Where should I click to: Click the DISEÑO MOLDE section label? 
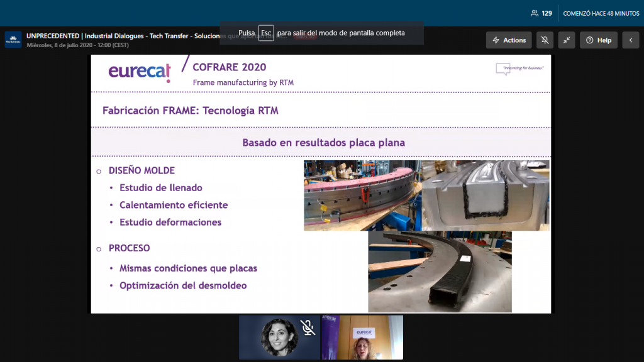[142, 170]
